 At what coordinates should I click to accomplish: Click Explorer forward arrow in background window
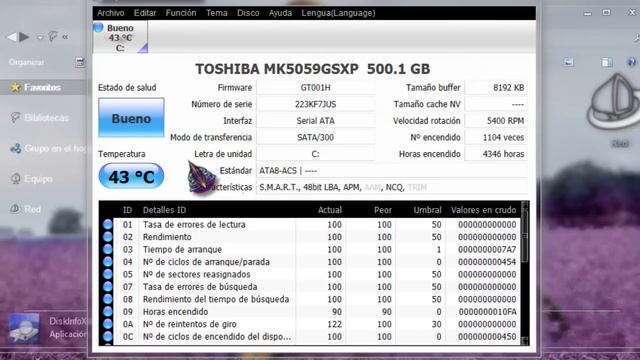24,37
